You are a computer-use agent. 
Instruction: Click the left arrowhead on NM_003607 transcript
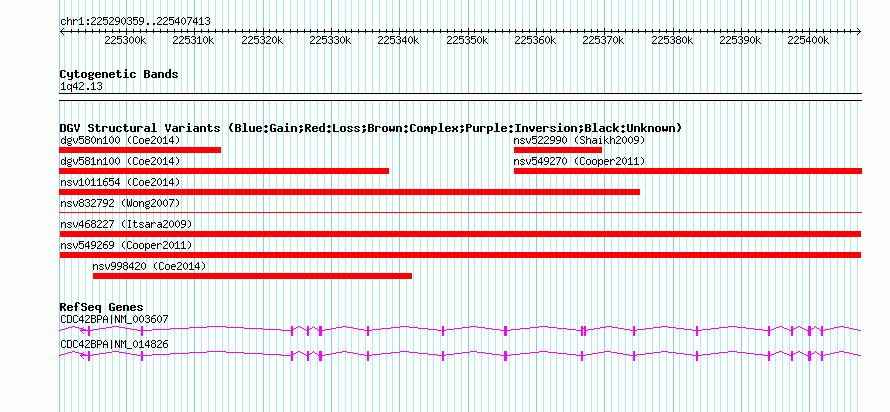pyautogui.click(x=83, y=330)
